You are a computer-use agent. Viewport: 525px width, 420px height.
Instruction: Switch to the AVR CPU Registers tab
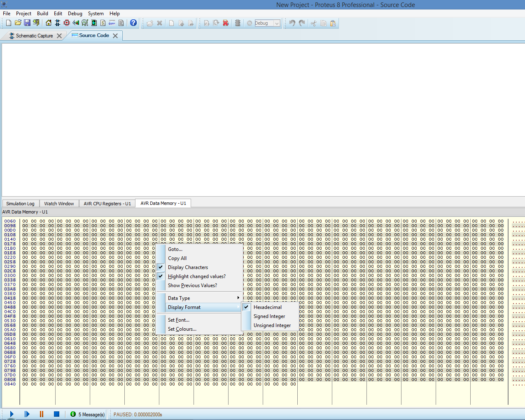pos(107,204)
